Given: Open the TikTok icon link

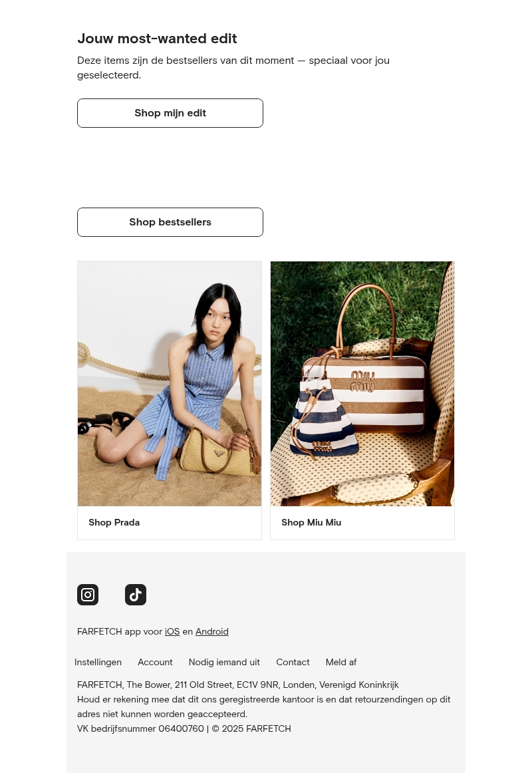Looking at the screenshot, I should click(x=136, y=595).
